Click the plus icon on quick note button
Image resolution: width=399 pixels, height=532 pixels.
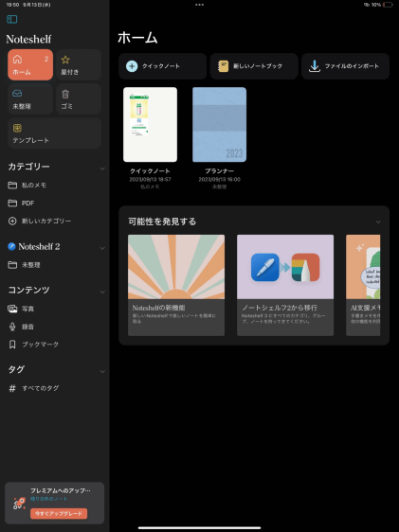pos(132,66)
